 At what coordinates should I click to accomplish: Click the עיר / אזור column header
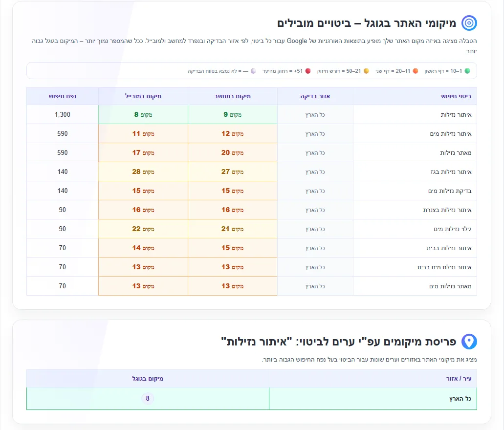[373, 379]
